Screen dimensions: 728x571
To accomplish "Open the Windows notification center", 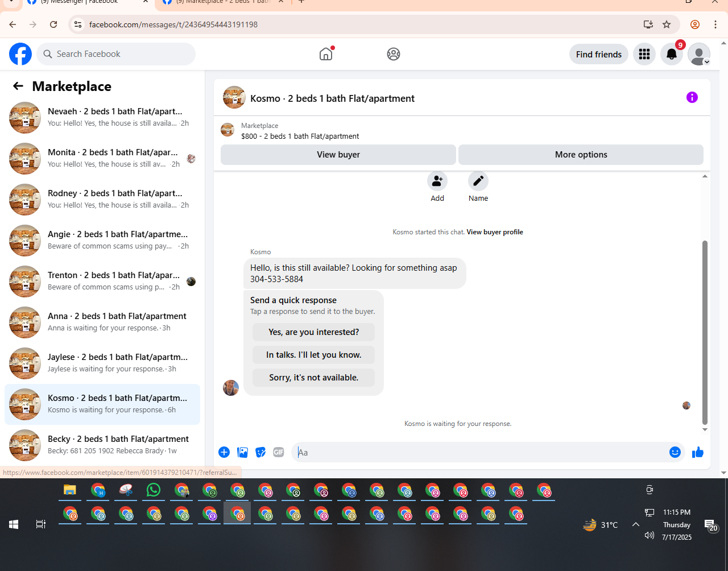I will point(711,526).
